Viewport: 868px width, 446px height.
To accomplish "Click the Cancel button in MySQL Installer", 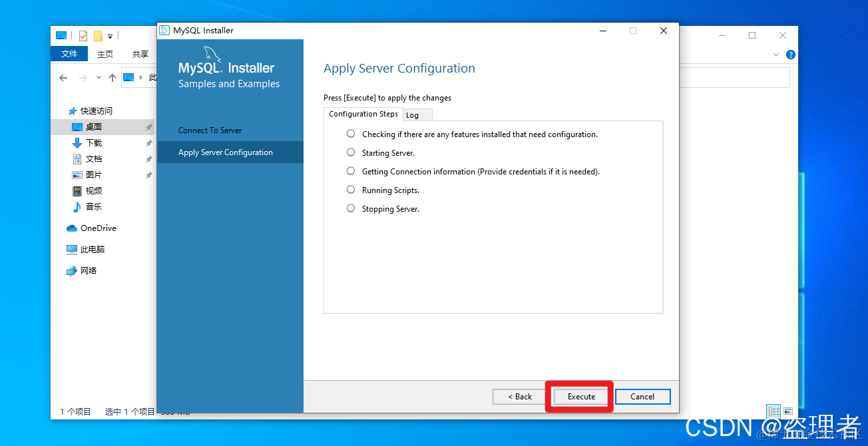I will 642,396.
